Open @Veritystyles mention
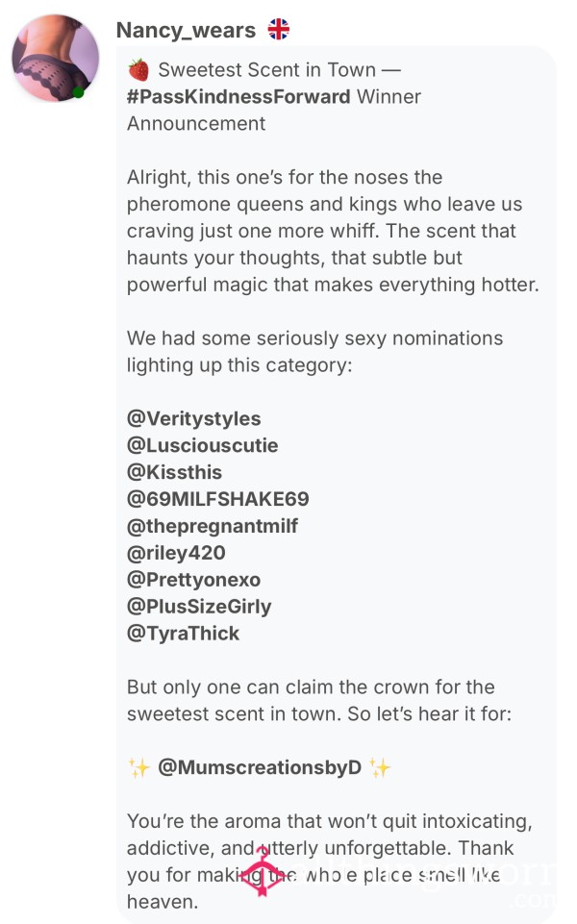 194,418
